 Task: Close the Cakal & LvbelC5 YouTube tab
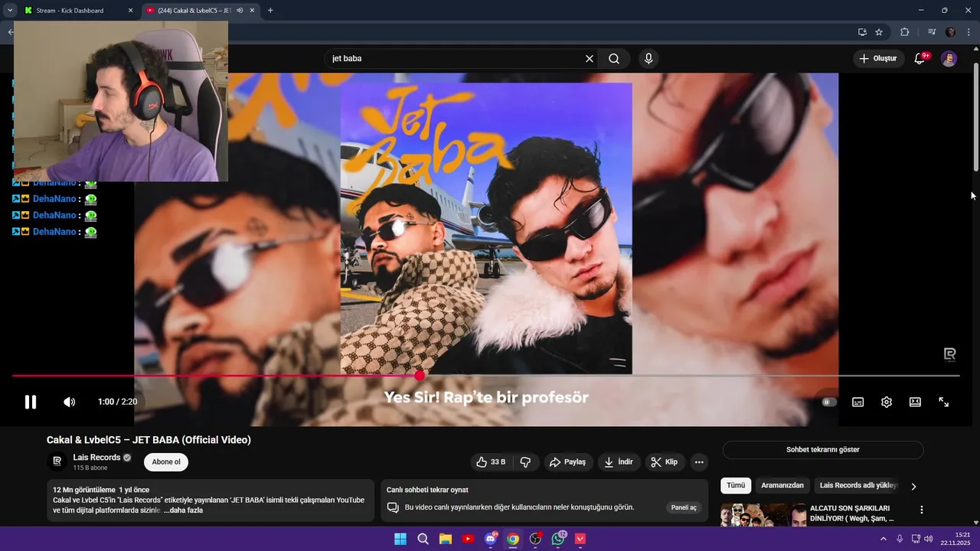(x=252, y=11)
